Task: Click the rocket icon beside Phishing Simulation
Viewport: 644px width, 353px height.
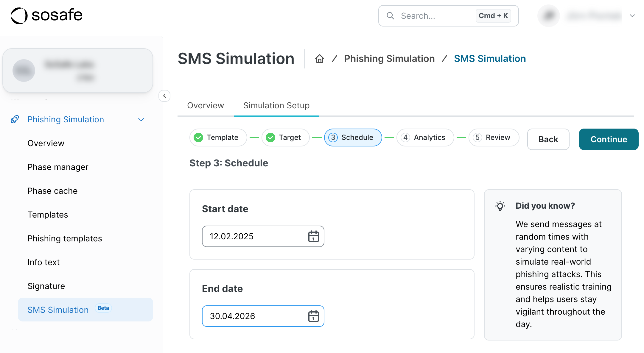Action: 15,119
